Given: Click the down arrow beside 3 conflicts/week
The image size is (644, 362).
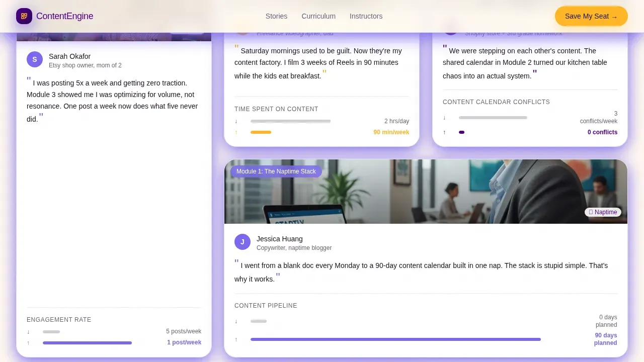Looking at the screenshot, I should click(444, 118).
